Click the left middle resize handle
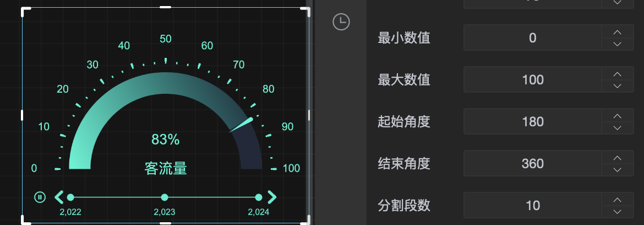 pos(22,115)
